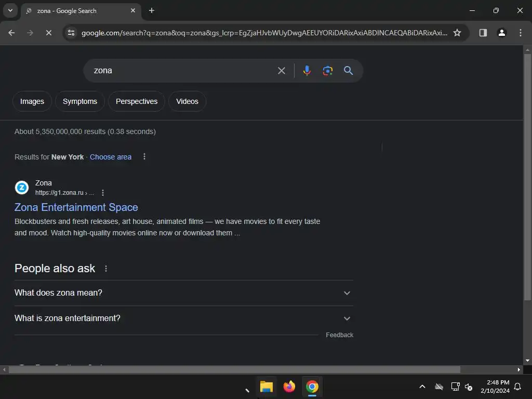532x399 pixels.
Task: Show hidden system tray icons
Action: click(422, 387)
